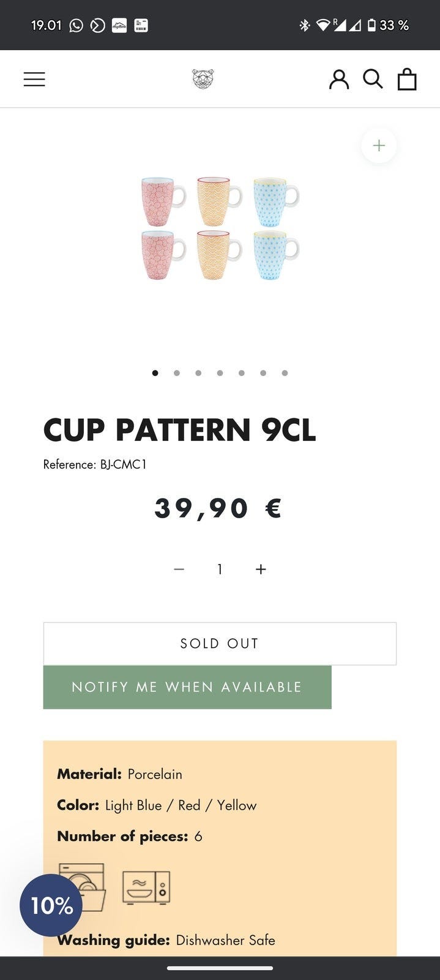Open the user account icon
The height and width of the screenshot is (980, 440).
point(338,79)
